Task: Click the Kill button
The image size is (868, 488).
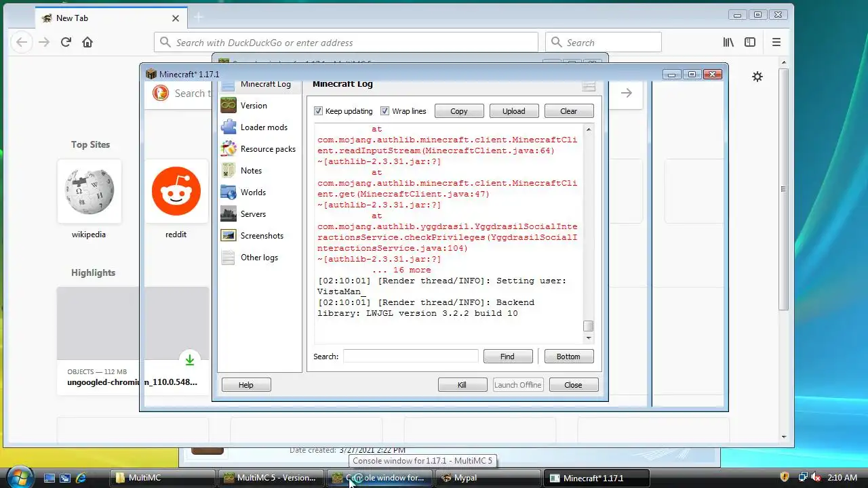Action: pos(462,385)
